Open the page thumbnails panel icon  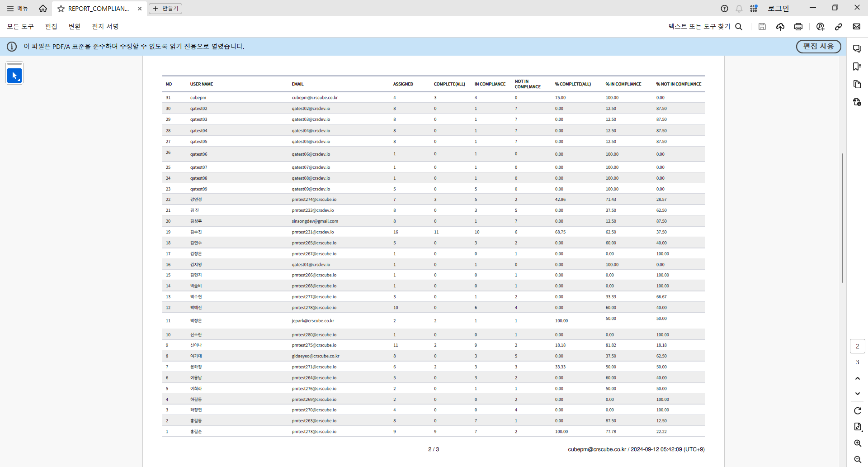point(857,84)
